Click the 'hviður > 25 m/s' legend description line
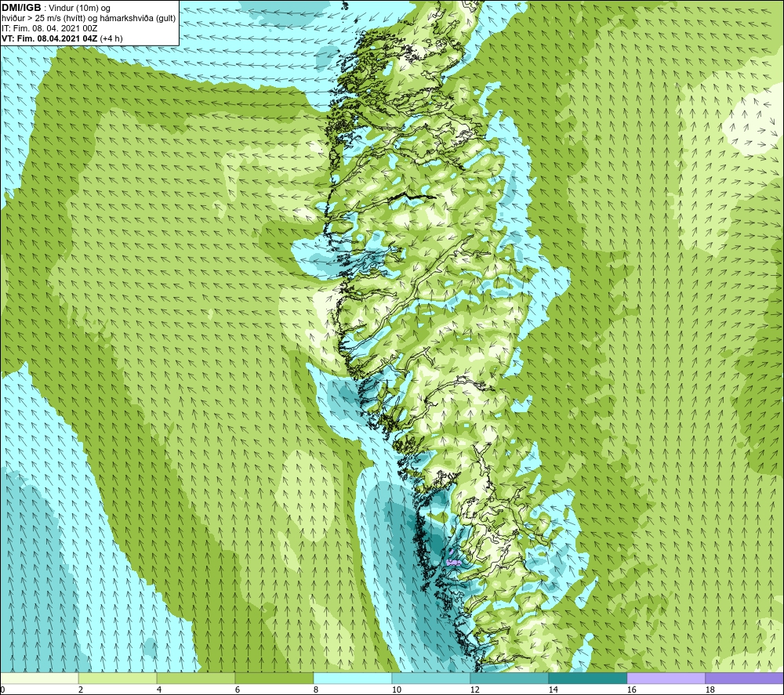 point(89,18)
